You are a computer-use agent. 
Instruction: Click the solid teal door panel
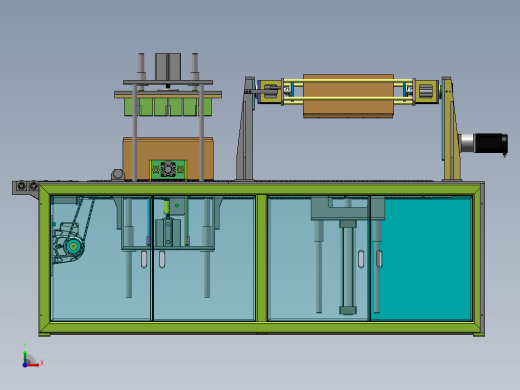tap(421, 258)
